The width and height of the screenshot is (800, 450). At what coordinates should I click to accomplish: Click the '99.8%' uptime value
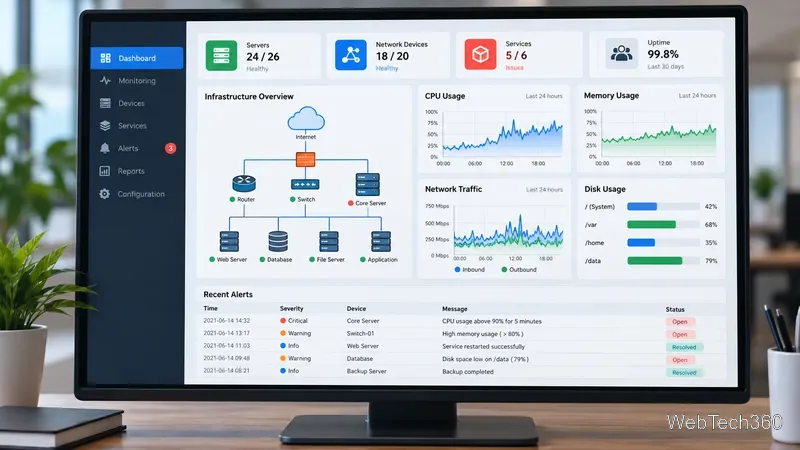tap(663, 54)
